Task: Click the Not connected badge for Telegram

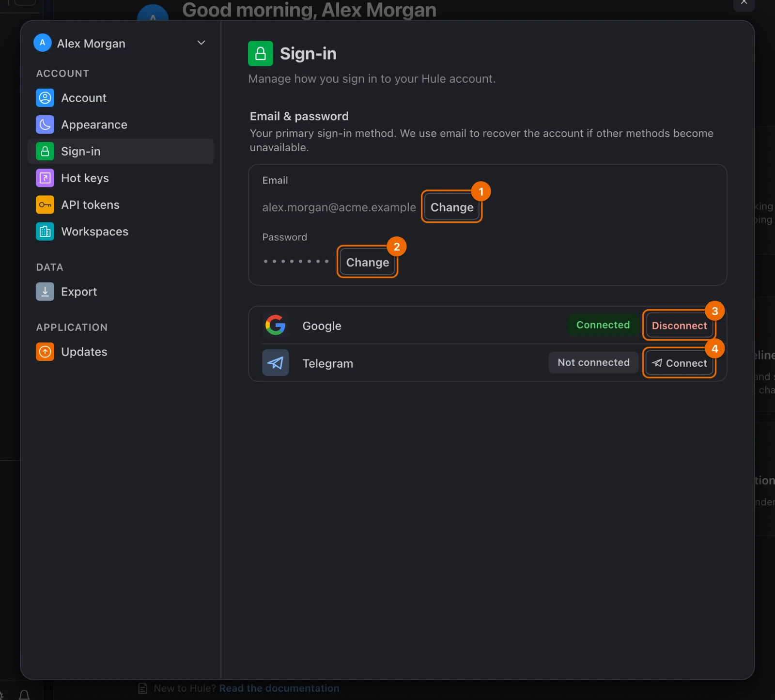Action: point(593,362)
